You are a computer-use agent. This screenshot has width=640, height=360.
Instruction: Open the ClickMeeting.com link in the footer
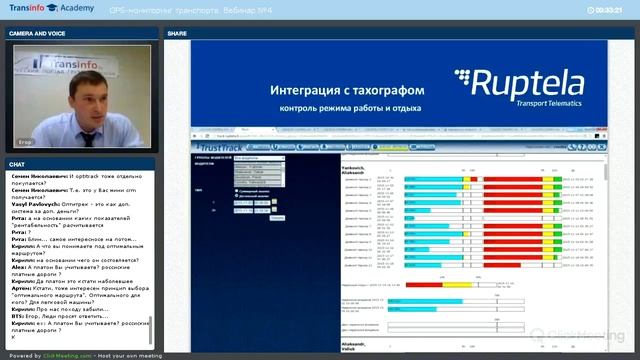click(x=67, y=356)
